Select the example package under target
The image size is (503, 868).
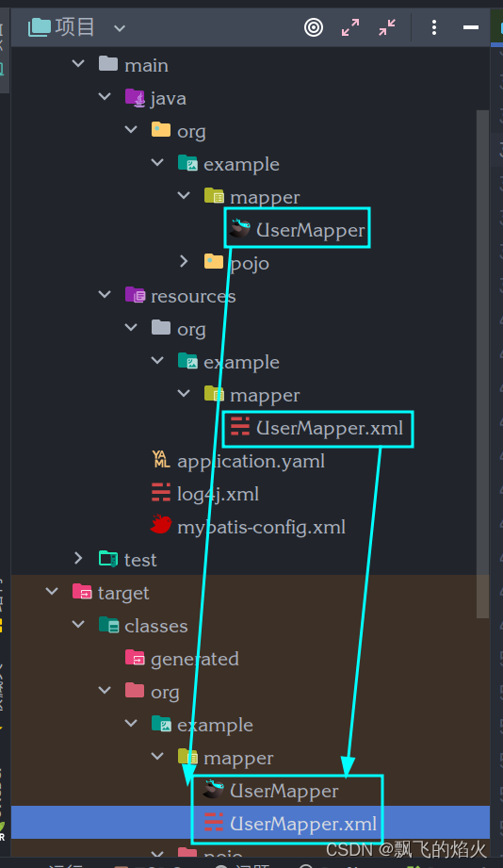point(216,725)
